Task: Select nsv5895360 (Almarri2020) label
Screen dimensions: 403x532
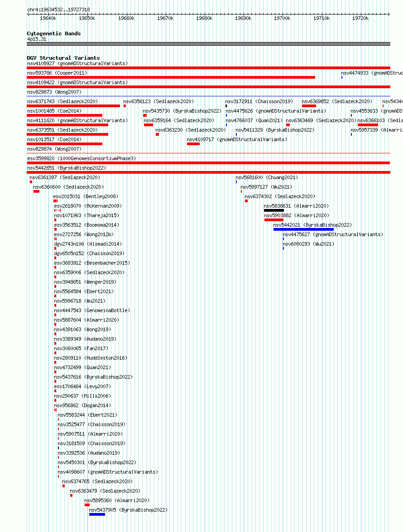Action: pos(117,500)
